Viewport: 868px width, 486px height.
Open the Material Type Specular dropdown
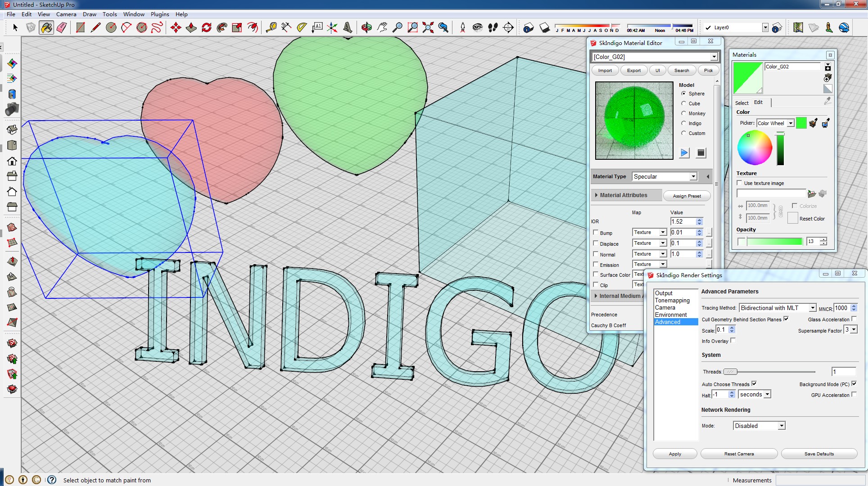(x=665, y=176)
